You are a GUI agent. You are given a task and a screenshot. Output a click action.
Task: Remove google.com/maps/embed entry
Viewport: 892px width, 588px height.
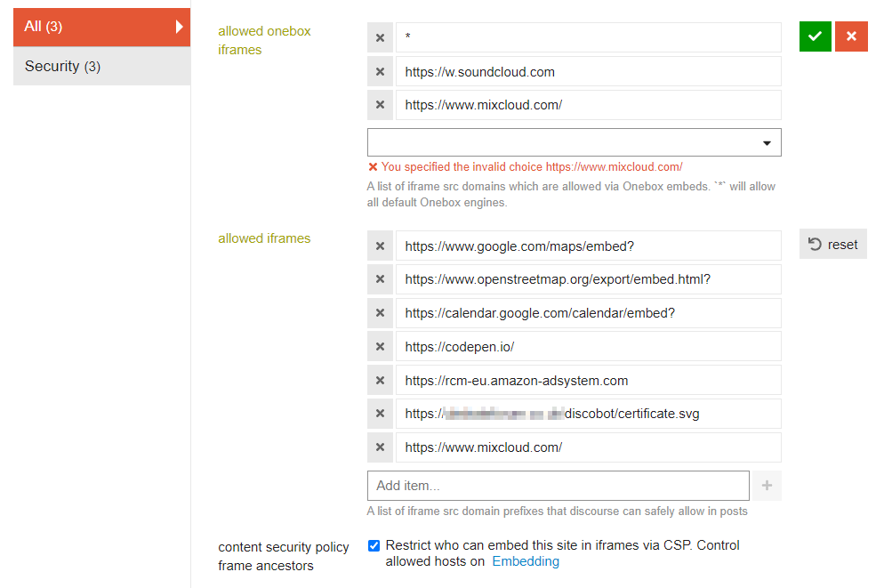(380, 246)
